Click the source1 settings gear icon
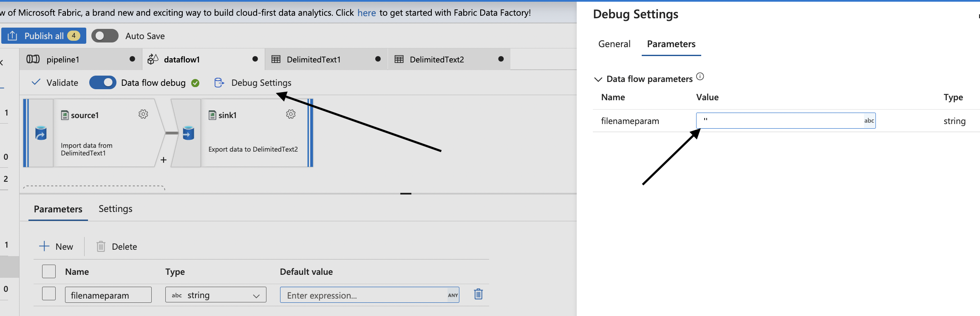The image size is (980, 316). [143, 114]
